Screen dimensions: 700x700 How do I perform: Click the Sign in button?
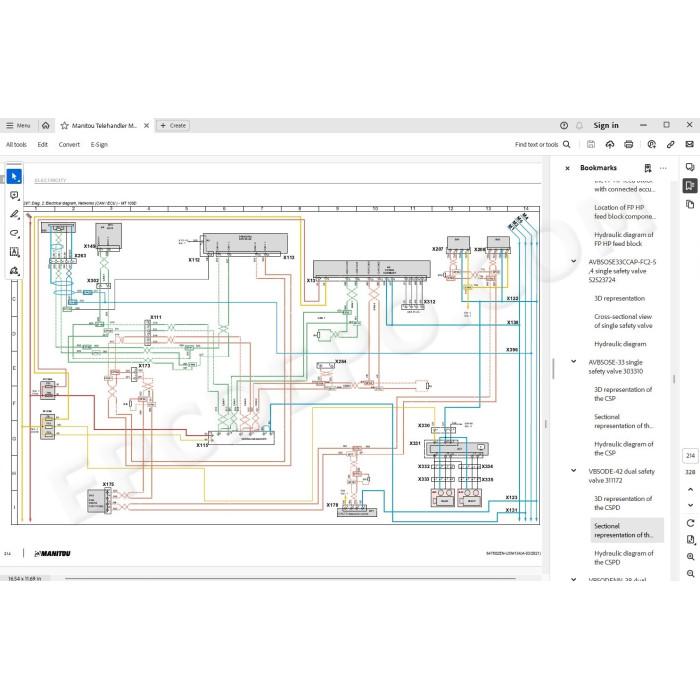(606, 125)
